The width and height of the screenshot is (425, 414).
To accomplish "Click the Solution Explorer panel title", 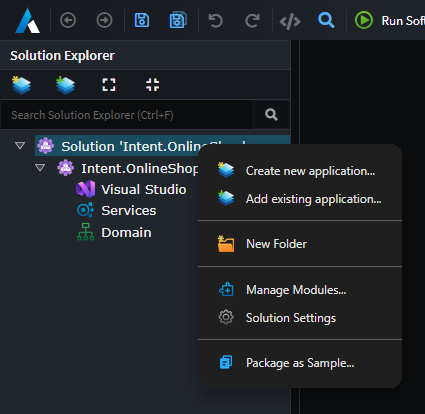I will point(62,56).
